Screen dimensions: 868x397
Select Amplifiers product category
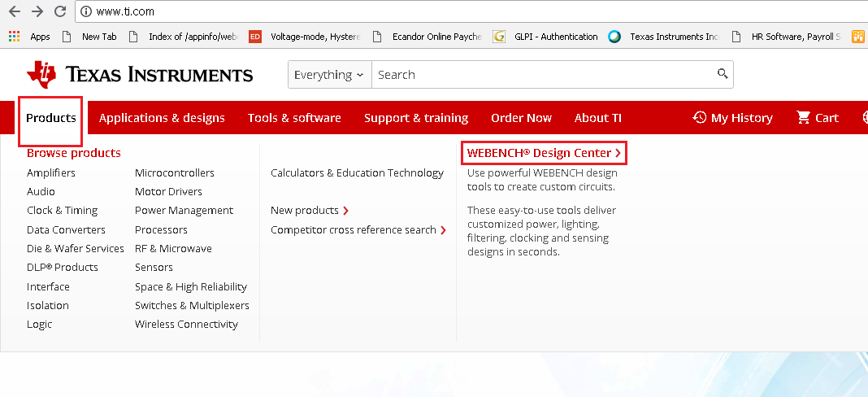click(51, 173)
